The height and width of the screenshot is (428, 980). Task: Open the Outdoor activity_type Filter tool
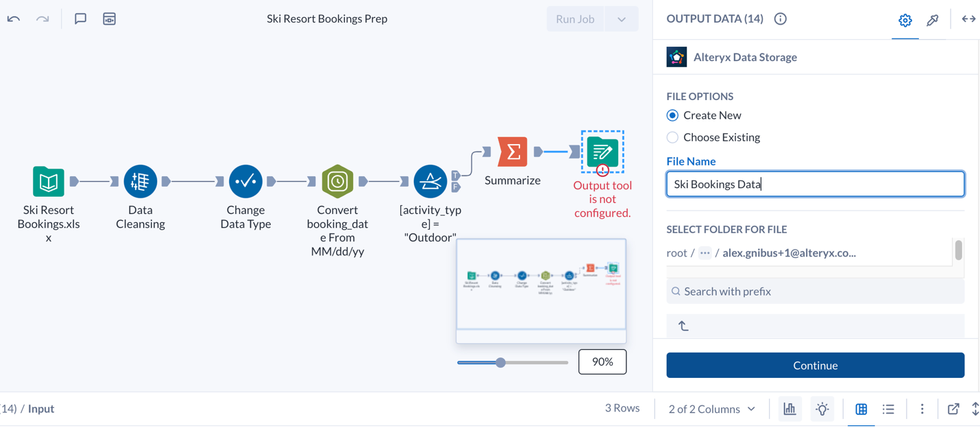point(429,182)
